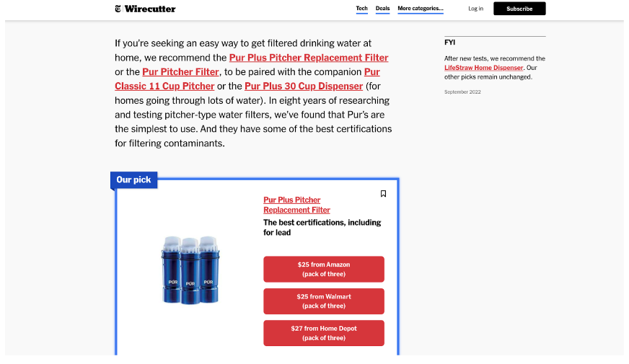This screenshot has width=629, height=364.
Task: Click the New York Times T logo
Action: point(118,9)
